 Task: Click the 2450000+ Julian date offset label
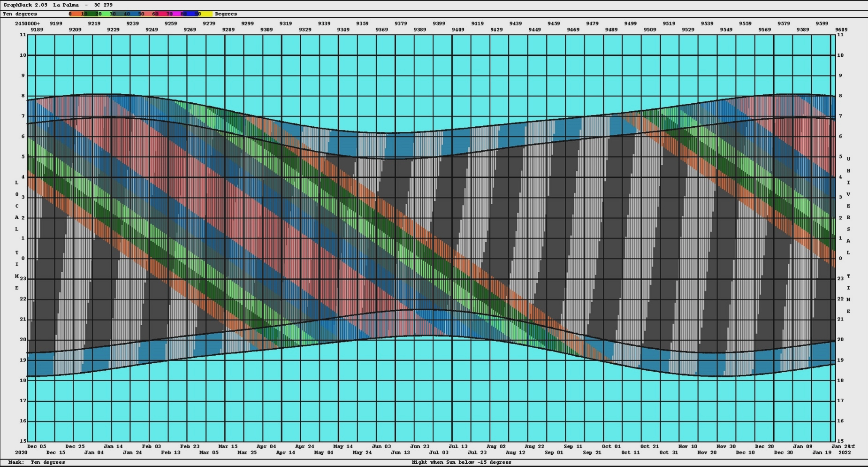27,23
